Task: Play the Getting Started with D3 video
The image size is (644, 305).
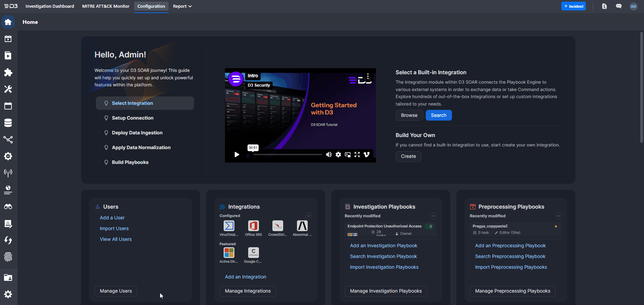Action: point(237,155)
